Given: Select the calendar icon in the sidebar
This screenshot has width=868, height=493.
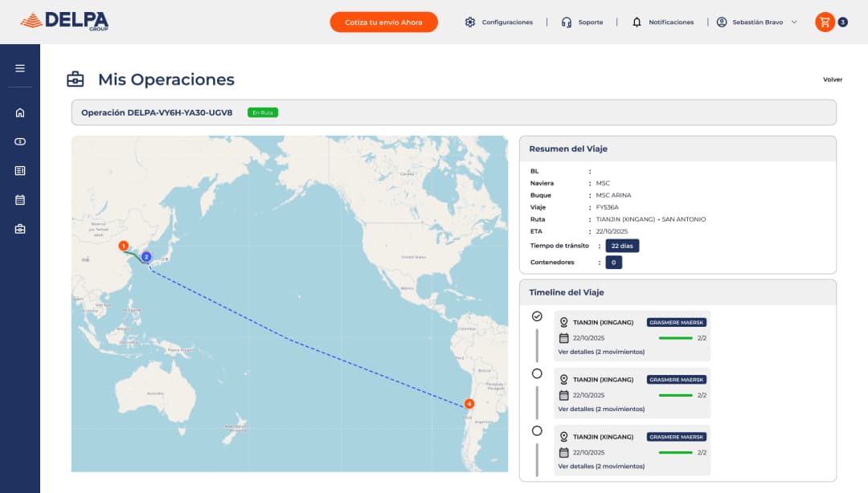Looking at the screenshot, I should pyautogui.click(x=19, y=199).
